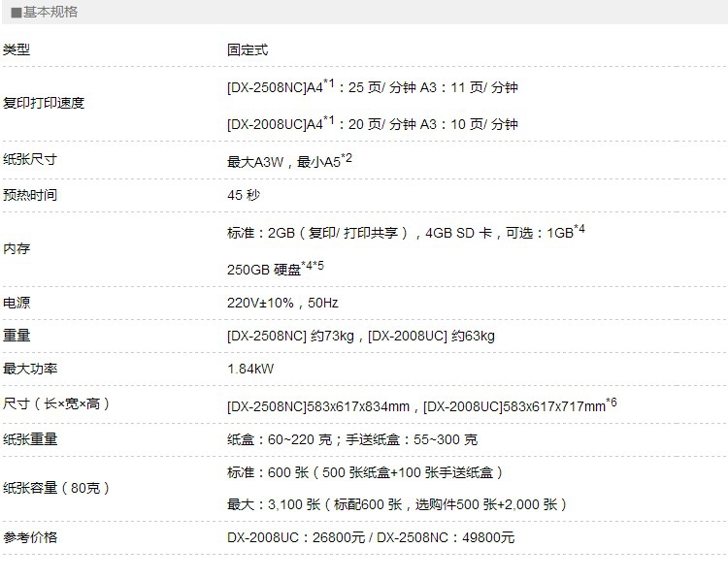Select the 电源 label
The height and width of the screenshot is (580, 728).
click(17, 303)
